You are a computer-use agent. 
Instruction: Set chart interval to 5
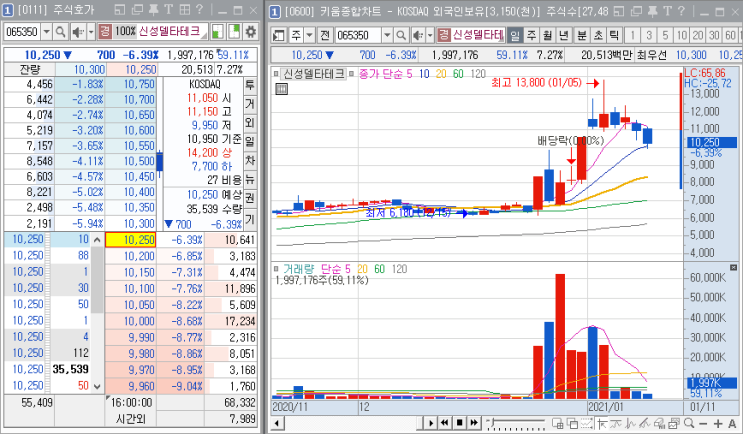(x=665, y=35)
